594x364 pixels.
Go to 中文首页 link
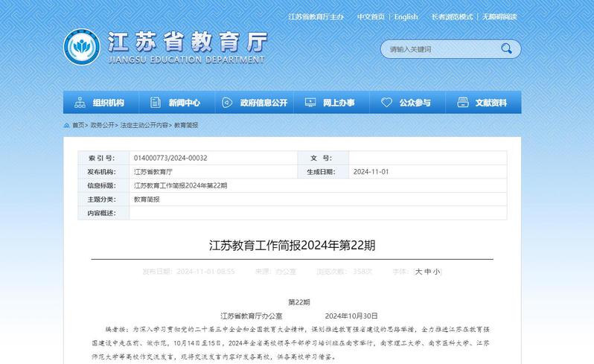[371, 16]
